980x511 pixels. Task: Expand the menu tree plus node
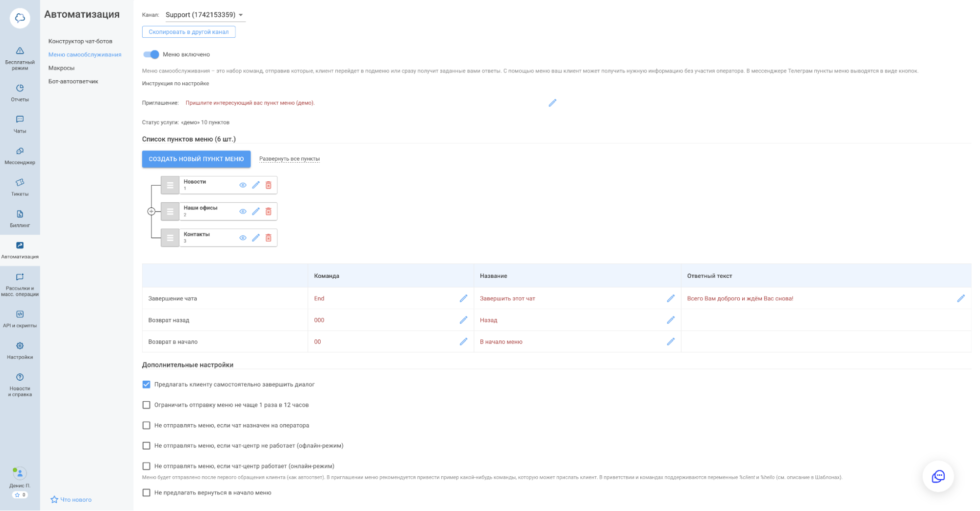[x=151, y=212]
